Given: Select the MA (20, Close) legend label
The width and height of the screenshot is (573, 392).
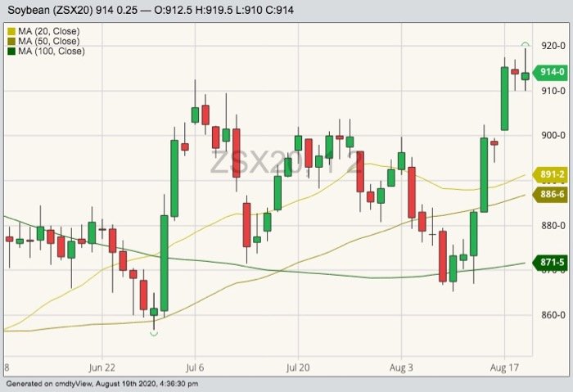Looking at the screenshot, I should [48, 31].
